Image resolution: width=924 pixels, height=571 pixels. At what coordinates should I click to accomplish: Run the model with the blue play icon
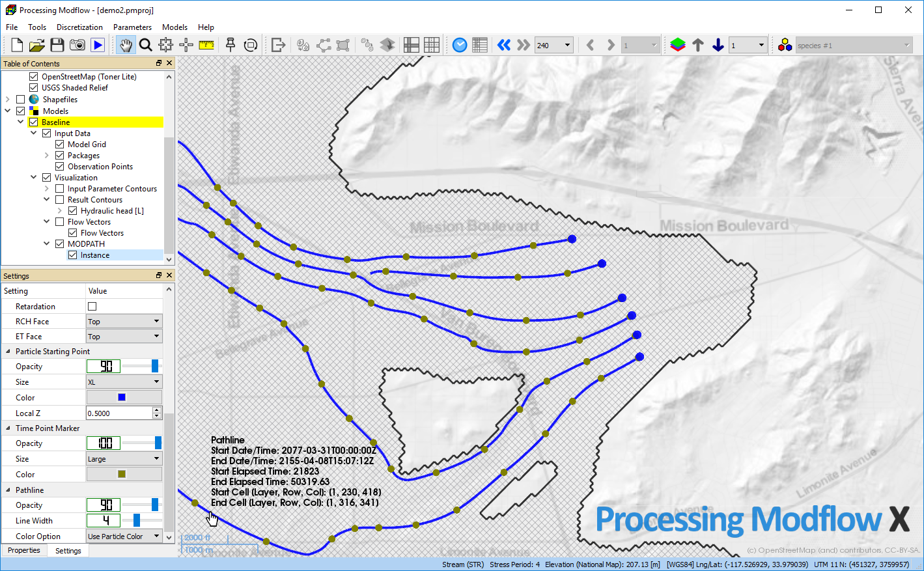(98, 45)
